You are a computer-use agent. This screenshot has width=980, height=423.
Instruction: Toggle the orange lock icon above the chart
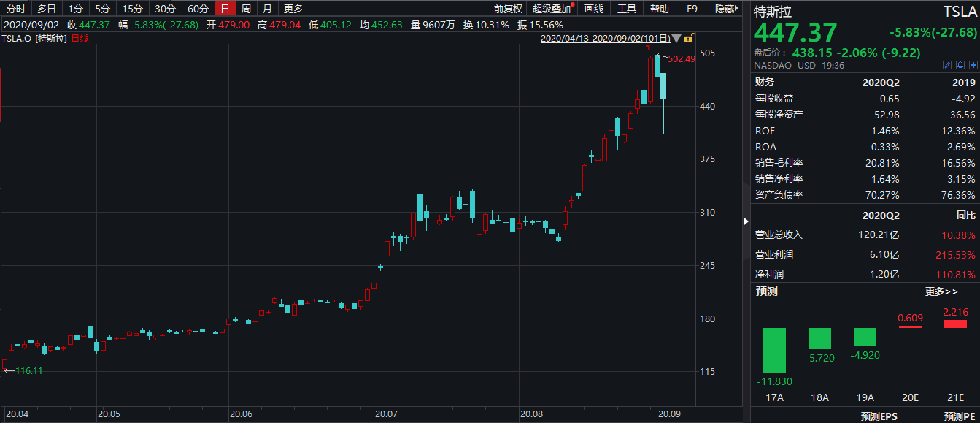click(690, 39)
